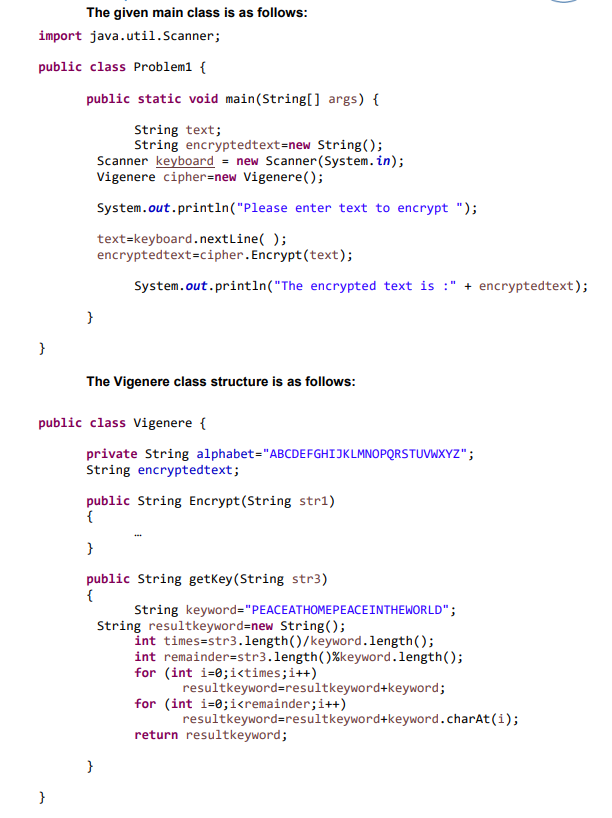612x818 pixels.
Task: Click the 'encryptedtext=cipher.Encrypt(text);' line
Action: pos(225,255)
